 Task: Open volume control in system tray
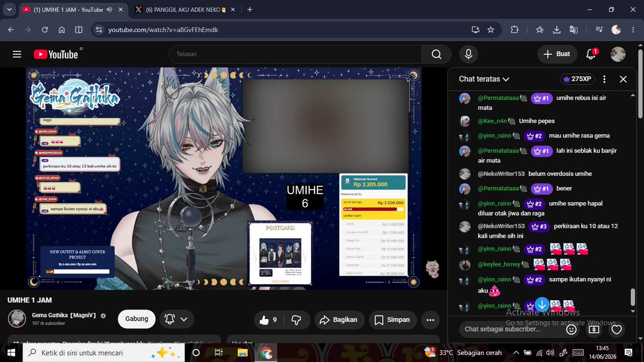click(x=551, y=352)
